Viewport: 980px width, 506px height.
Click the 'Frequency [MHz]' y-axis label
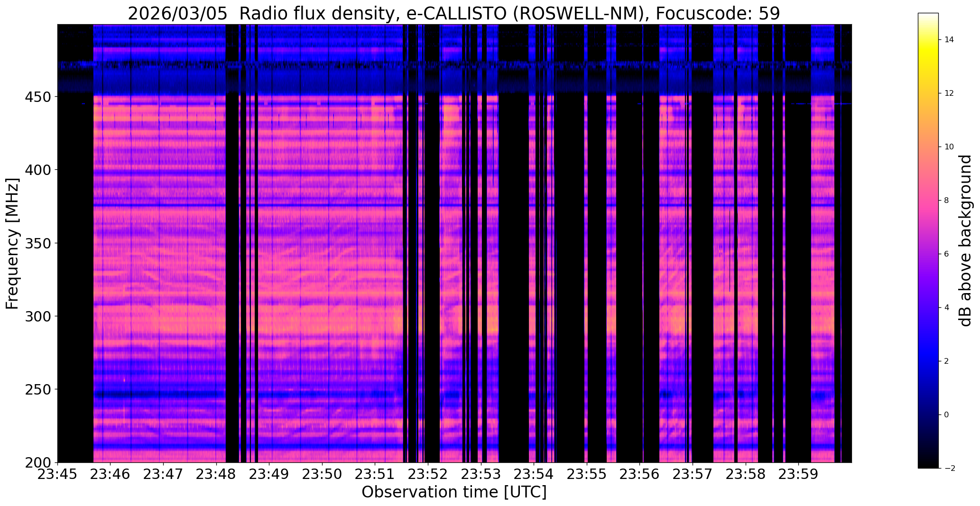[12, 244]
